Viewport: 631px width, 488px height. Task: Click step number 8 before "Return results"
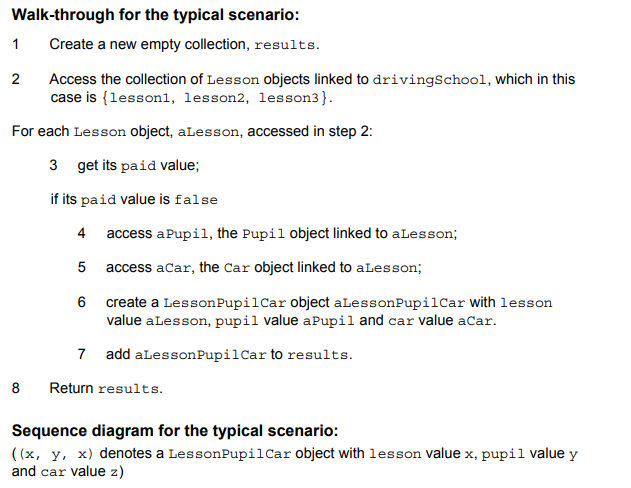(x=16, y=388)
